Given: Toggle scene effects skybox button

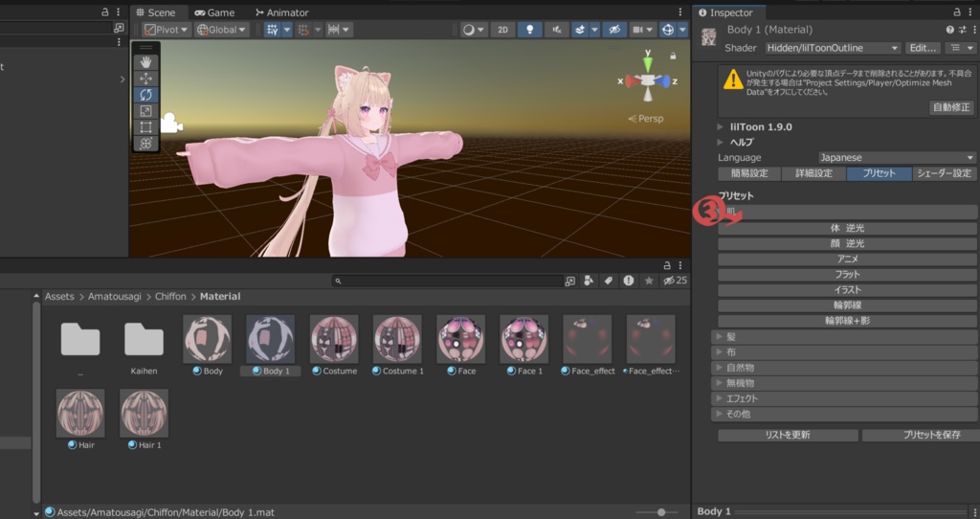Looking at the screenshot, I should click(x=579, y=30).
